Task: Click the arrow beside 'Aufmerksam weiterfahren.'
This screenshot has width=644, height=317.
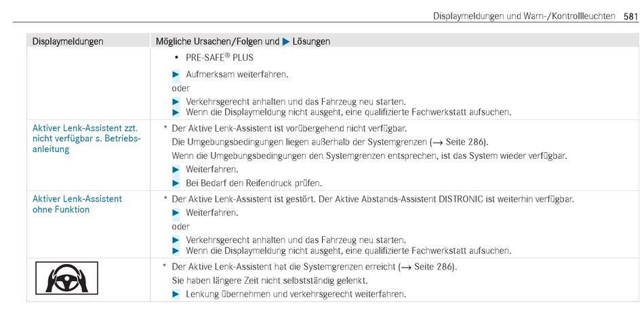Action: [x=176, y=75]
